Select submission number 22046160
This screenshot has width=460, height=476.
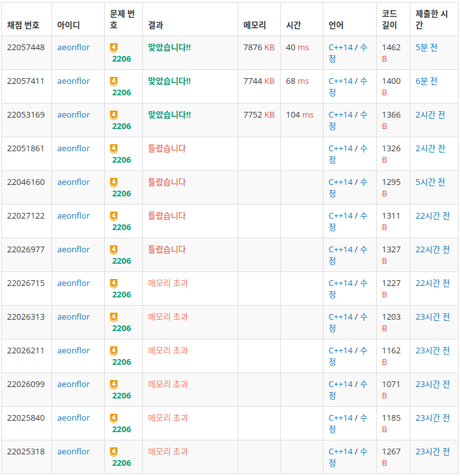coord(26,182)
